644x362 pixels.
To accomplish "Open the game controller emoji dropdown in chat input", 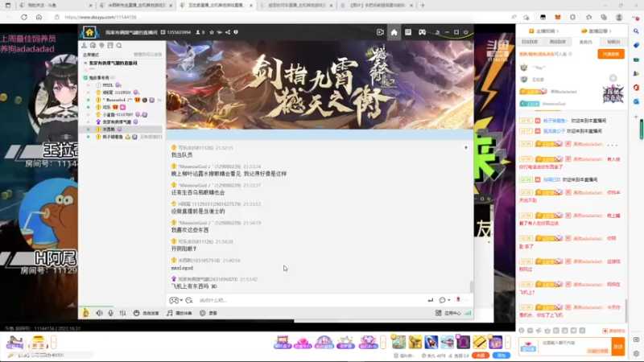I will [175, 300].
